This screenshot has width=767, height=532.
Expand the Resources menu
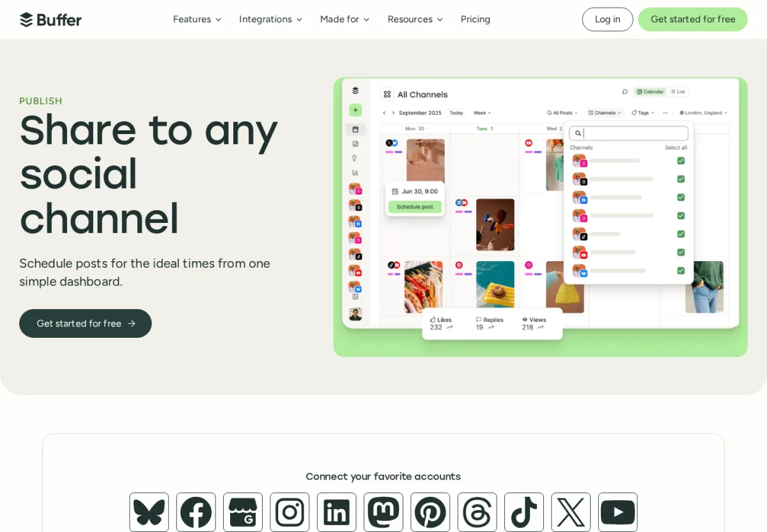click(x=415, y=19)
